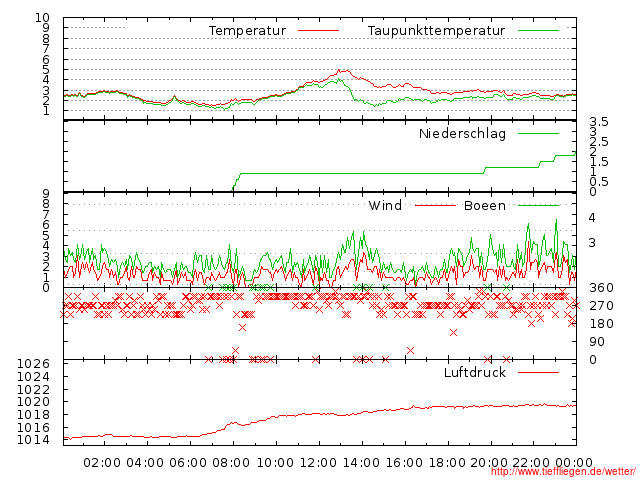Screen dimensions: 640x480
Task: Click the 10 value on temperature axis
Action: [42, 18]
